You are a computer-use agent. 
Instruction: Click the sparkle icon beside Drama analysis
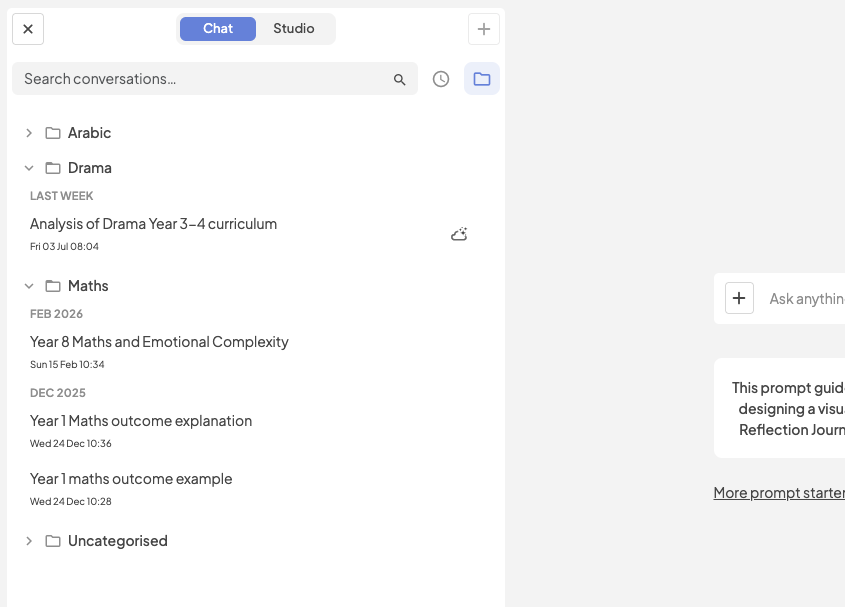(x=459, y=234)
